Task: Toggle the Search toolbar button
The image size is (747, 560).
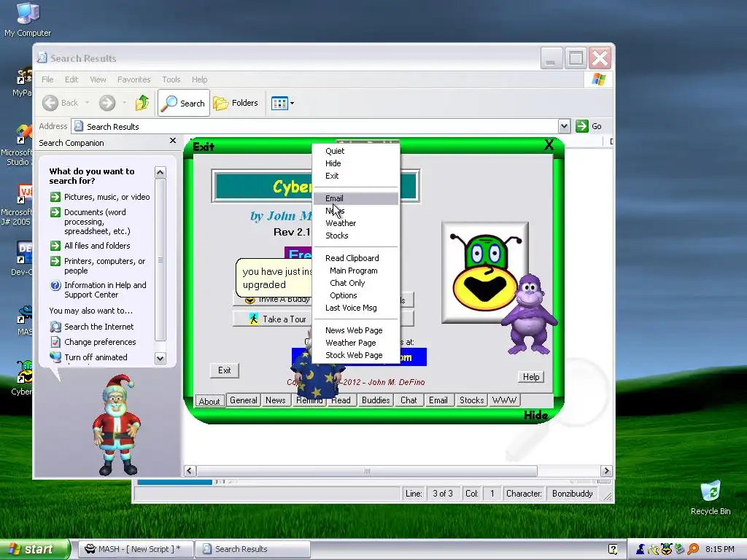Action: click(x=183, y=103)
